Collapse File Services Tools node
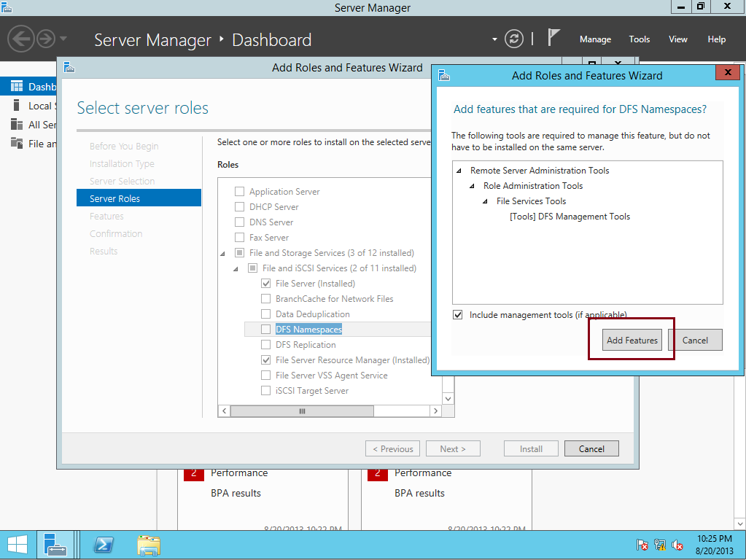 485,201
